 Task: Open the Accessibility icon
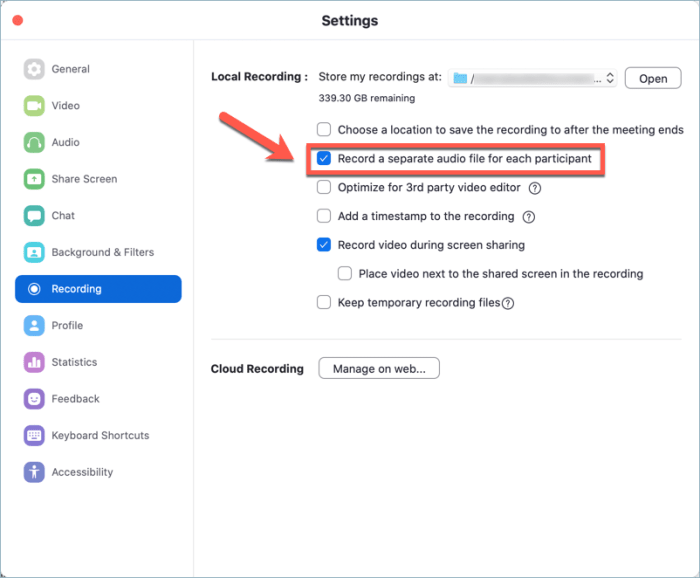pyautogui.click(x=35, y=472)
